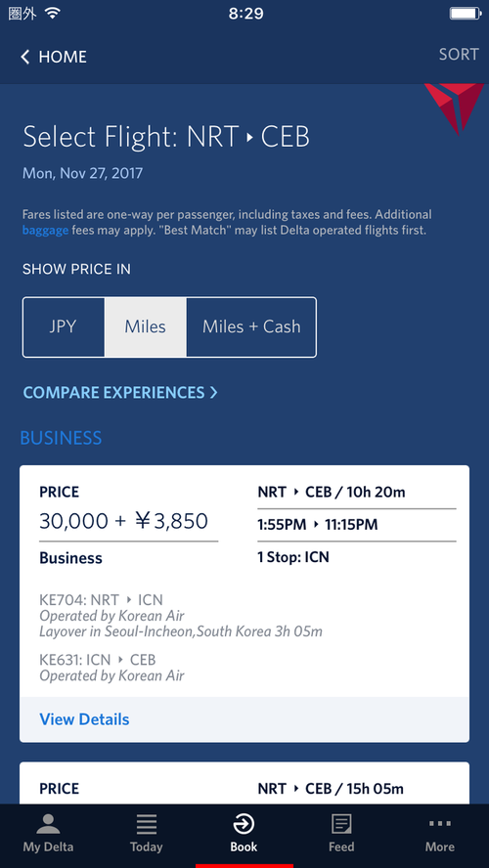Open My Delta profile icon
Image resolution: width=489 pixels, height=868 pixels.
(48, 824)
